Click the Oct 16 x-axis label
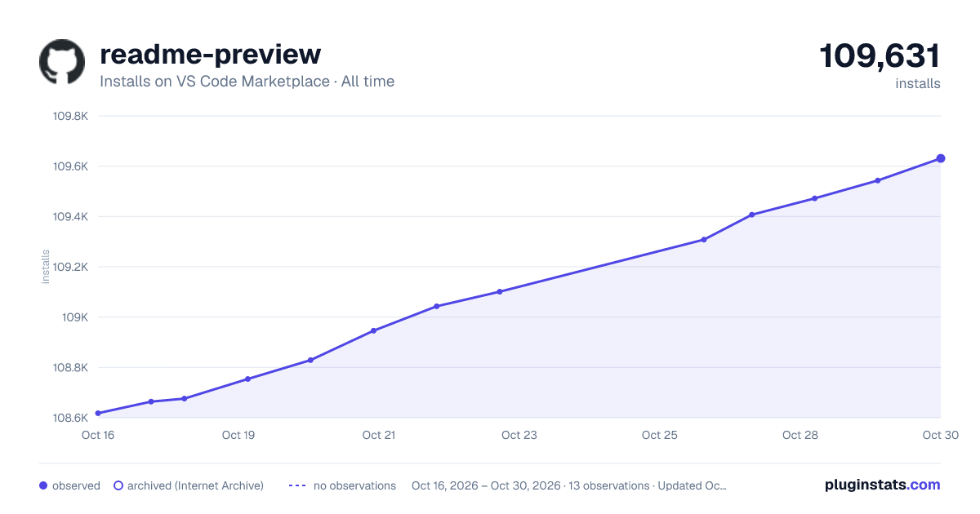980x514 pixels. coord(98,435)
